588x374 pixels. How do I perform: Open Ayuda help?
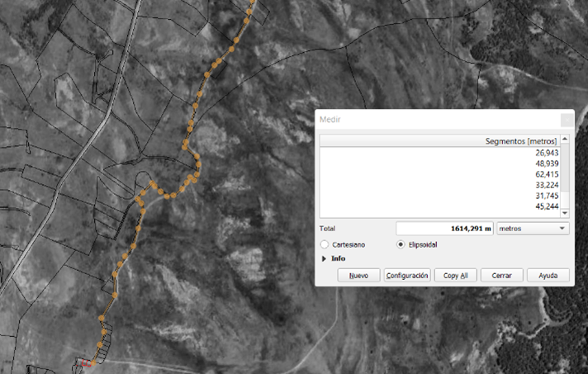coord(548,275)
